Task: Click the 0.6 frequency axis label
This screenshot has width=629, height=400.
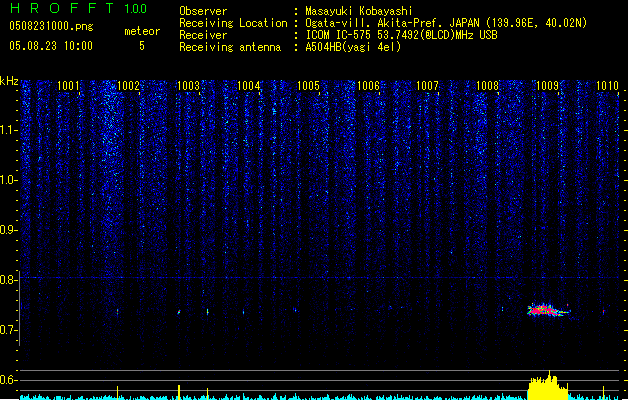Action: (9, 380)
